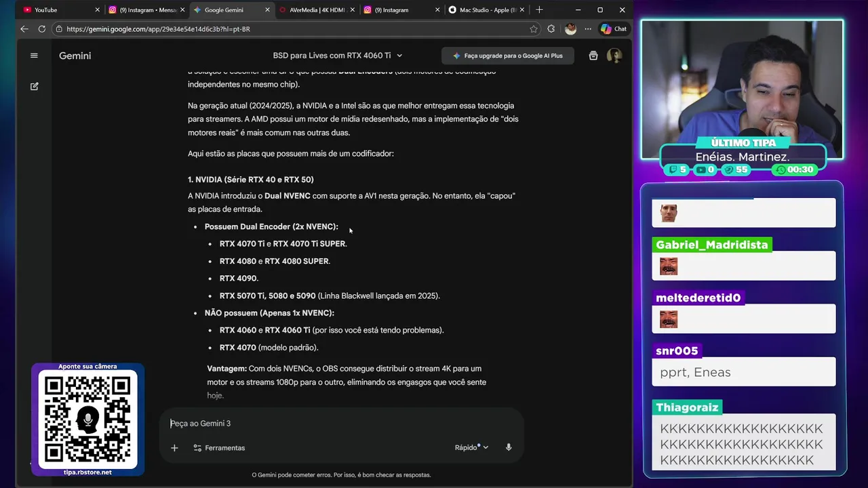
Task: Click the tipa.rbstore.net label under QR code
Action: 87,472
